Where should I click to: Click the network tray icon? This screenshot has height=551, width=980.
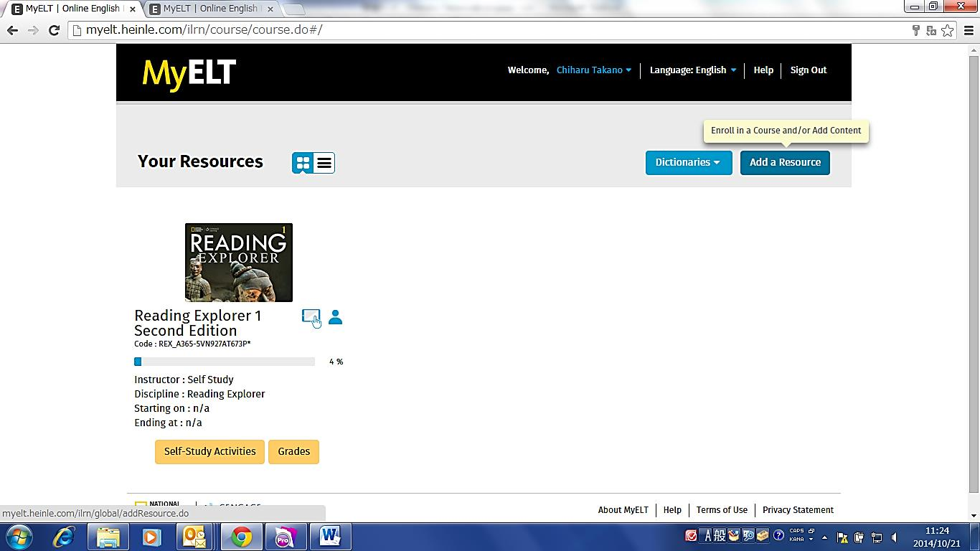pos(877,537)
